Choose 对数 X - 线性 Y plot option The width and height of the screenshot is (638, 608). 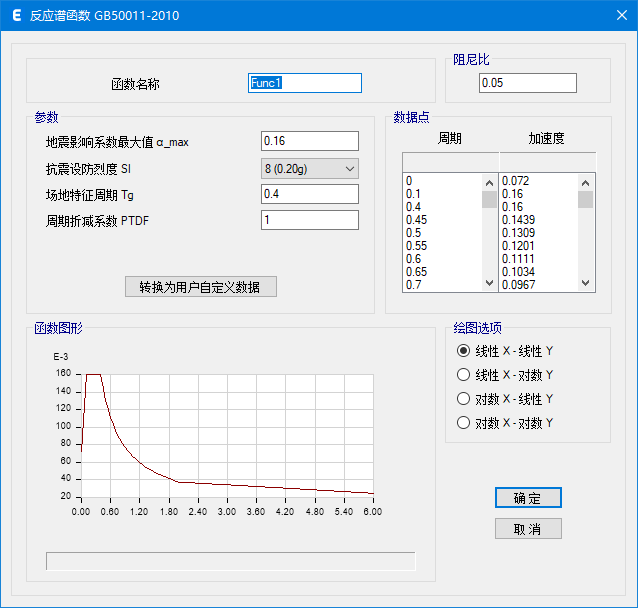pyautogui.click(x=463, y=399)
